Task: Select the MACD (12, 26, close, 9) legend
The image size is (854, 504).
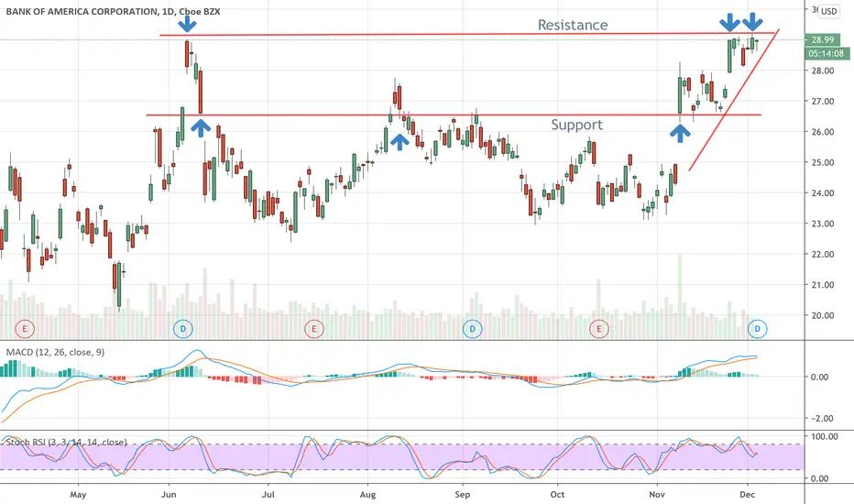Action: [x=55, y=353]
